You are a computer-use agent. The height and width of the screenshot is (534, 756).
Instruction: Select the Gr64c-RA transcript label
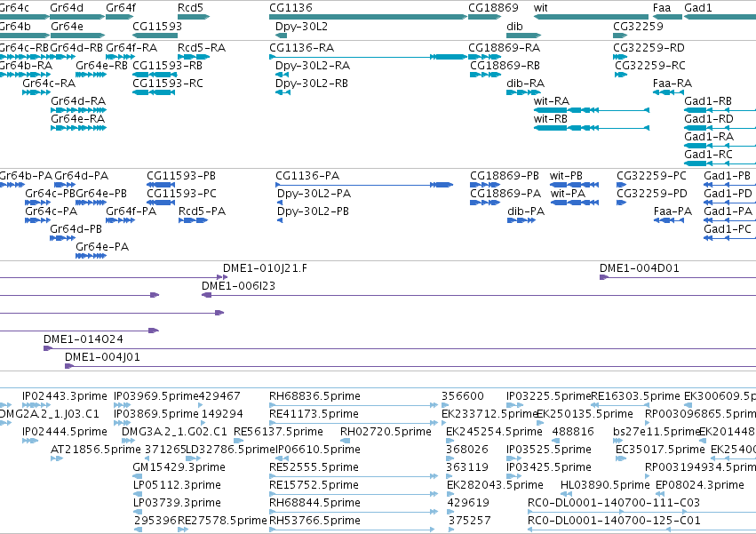49,83
